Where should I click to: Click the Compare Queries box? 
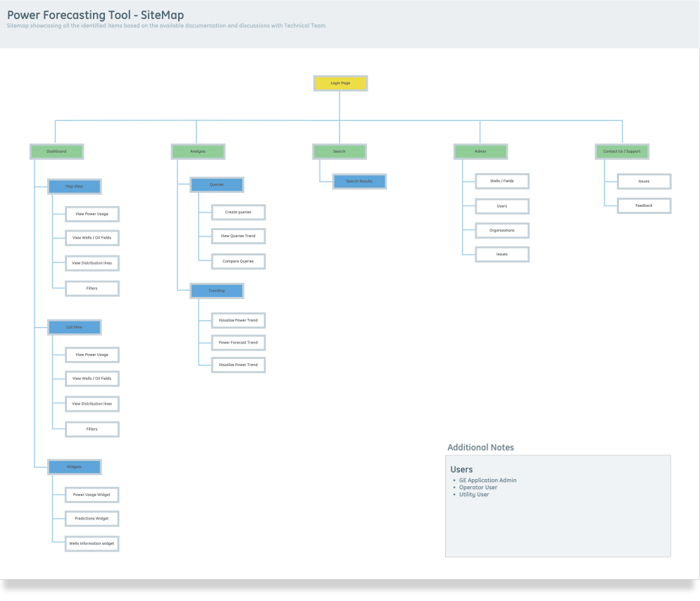coord(238,261)
